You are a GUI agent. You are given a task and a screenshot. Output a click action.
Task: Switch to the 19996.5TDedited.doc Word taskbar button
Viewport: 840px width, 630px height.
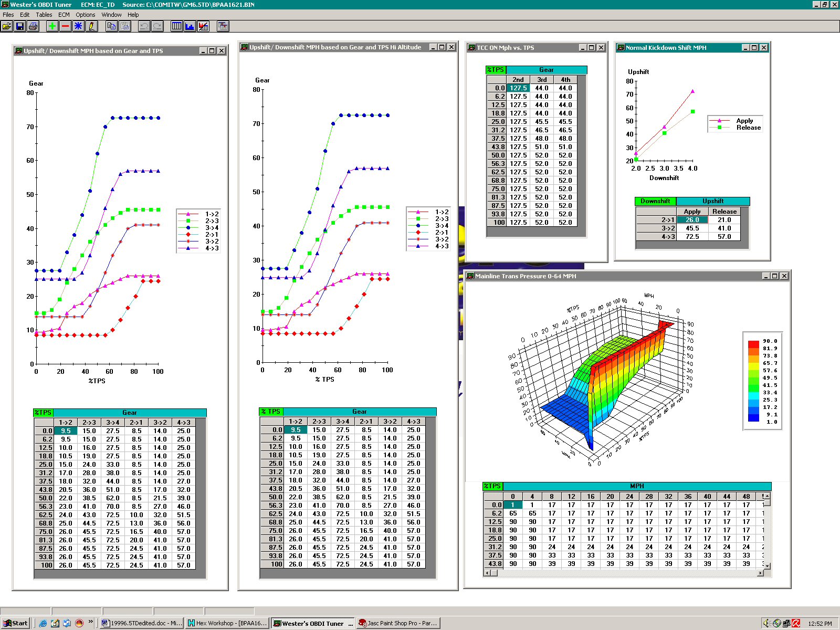pos(141,623)
